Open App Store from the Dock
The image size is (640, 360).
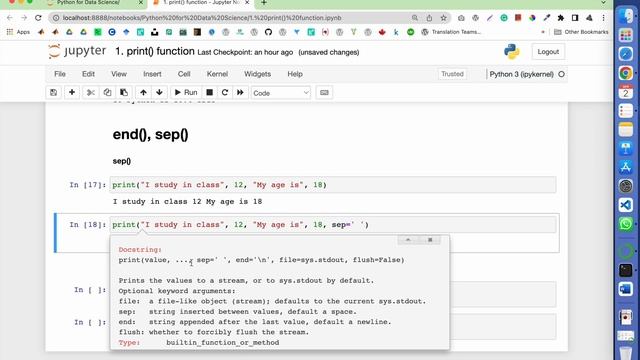click(625, 167)
